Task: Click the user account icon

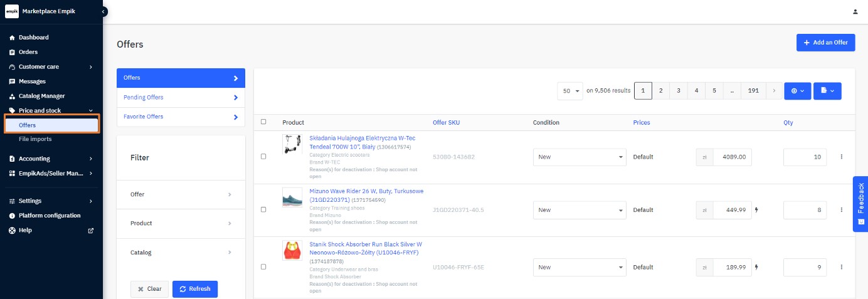Action: coord(855,12)
